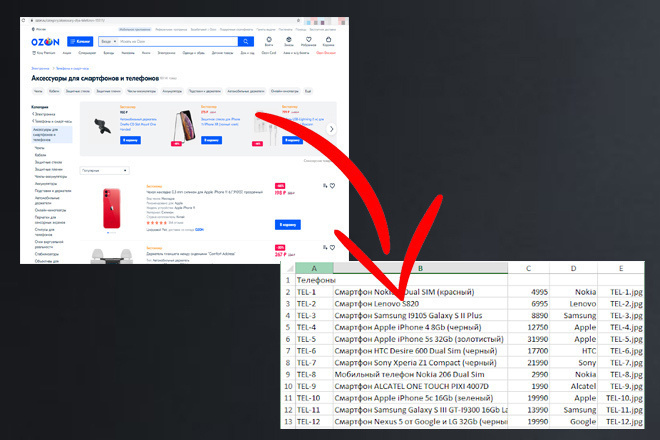
Task: Click compare icon on Comfort Address product
Action: coord(325,248)
